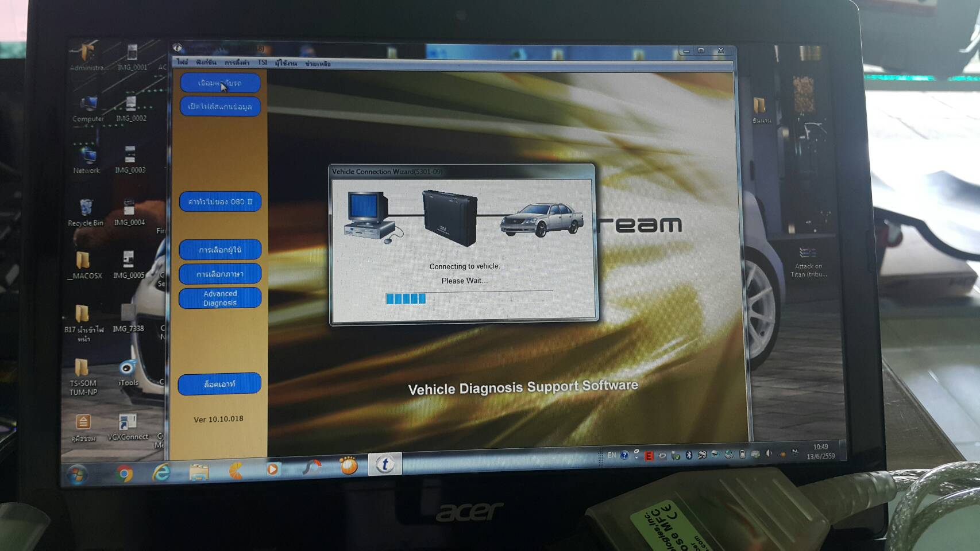The image size is (980, 551).
Task: Click the Advanced Diagnosis button
Action: pos(220,298)
